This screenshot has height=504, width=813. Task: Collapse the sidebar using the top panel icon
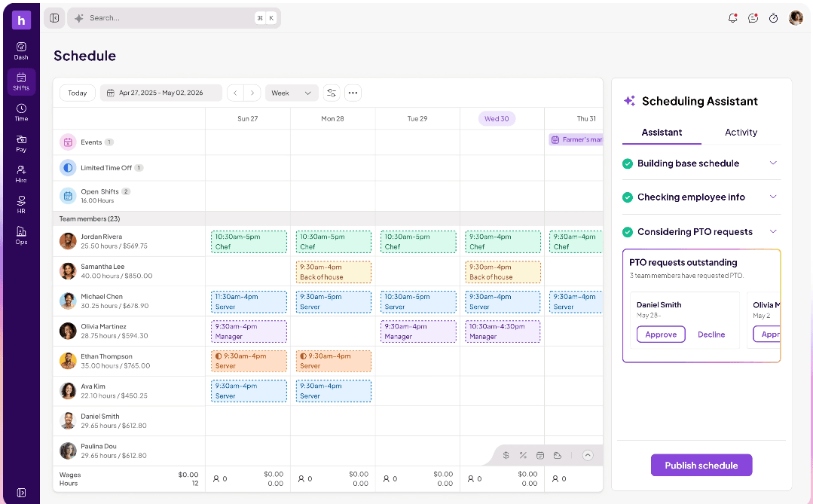pos(54,18)
